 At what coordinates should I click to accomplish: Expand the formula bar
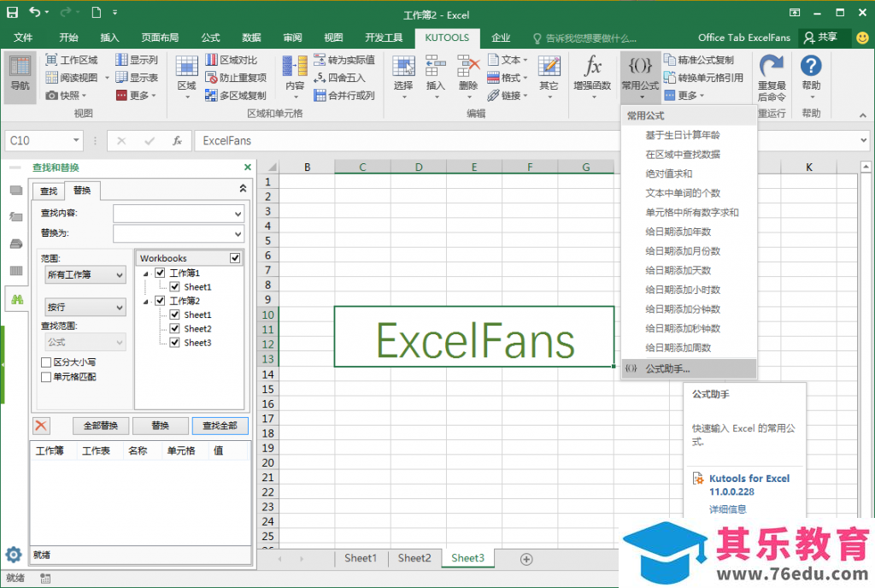click(863, 140)
